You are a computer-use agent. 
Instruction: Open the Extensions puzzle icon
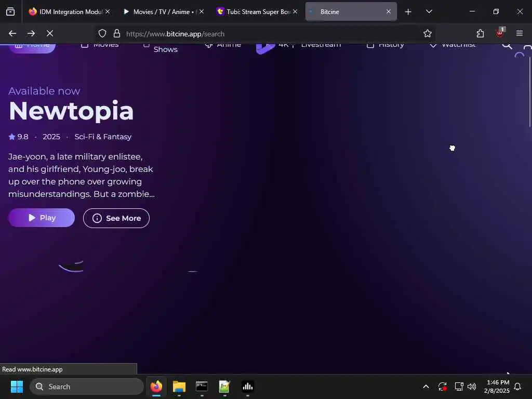(480, 33)
